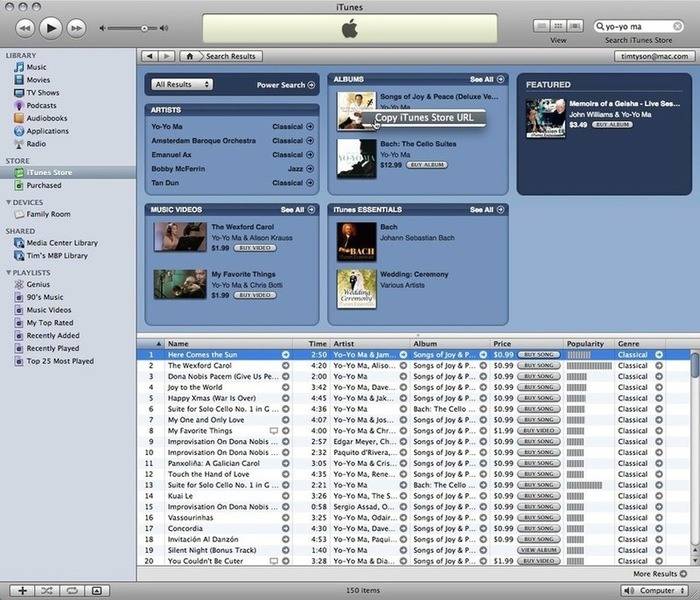Image resolution: width=700 pixels, height=600 pixels.
Task: Sort songs by Price column header
Action: 526,344
